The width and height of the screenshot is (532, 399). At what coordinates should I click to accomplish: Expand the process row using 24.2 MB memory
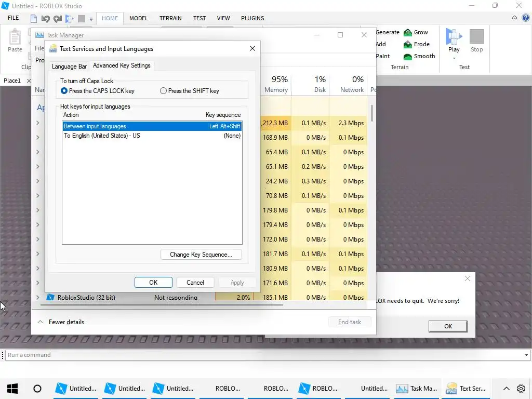(37, 181)
